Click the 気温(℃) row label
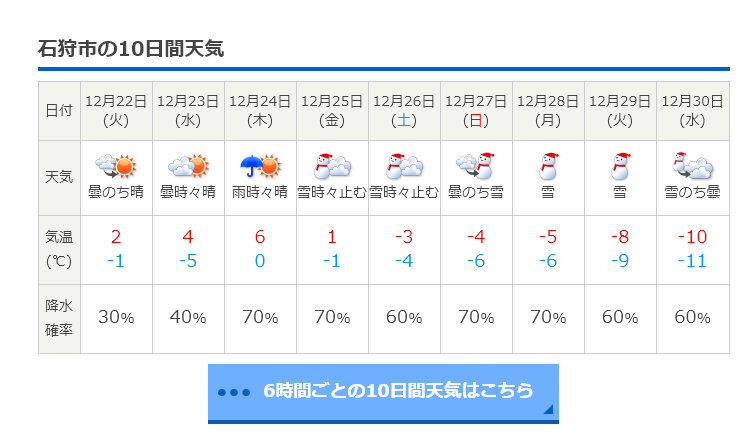The height and width of the screenshot is (441, 744). 59,250
